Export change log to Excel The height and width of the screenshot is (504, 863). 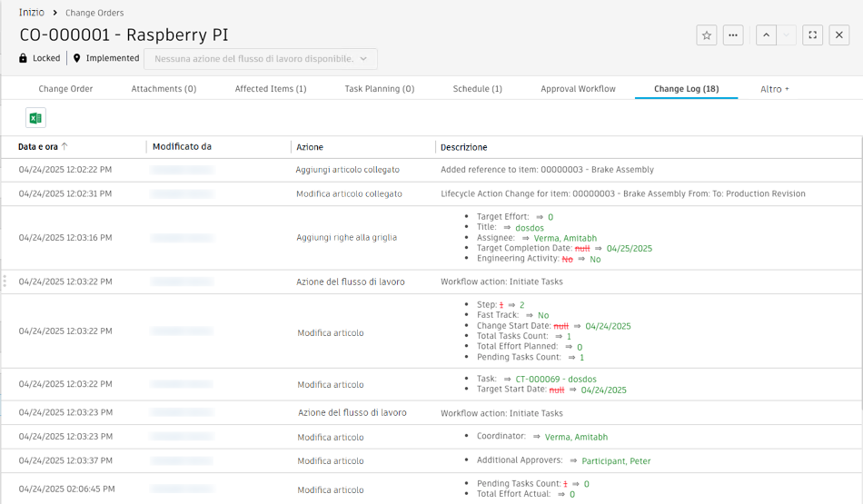click(x=35, y=118)
